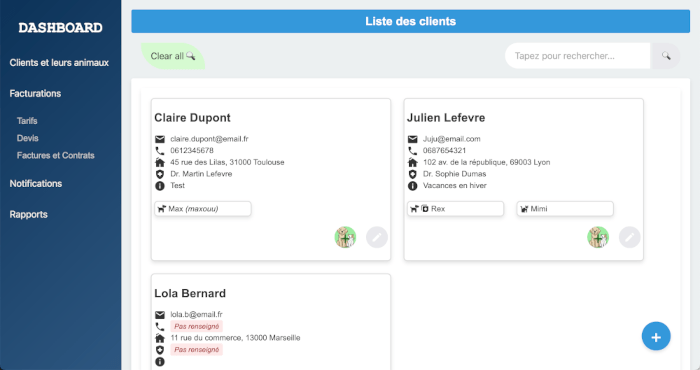The width and height of the screenshot is (700, 370).
Task: Click address 11 rue du commerce, 13000 Marseille
Action: pyautogui.click(x=235, y=338)
